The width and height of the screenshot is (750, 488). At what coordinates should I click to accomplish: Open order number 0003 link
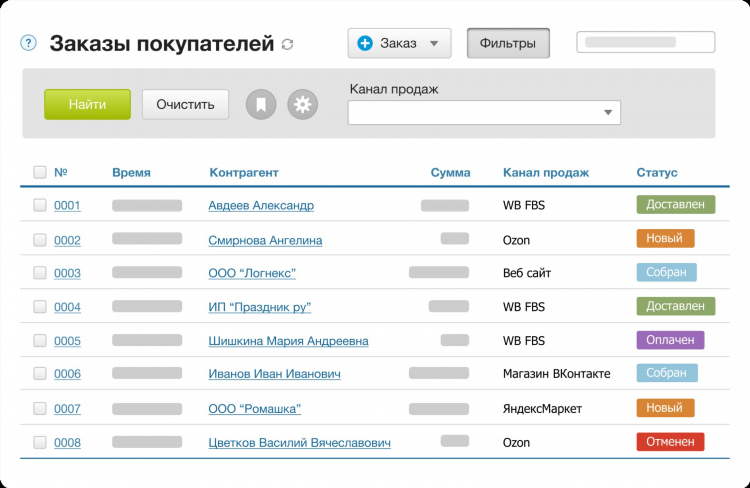(67, 273)
